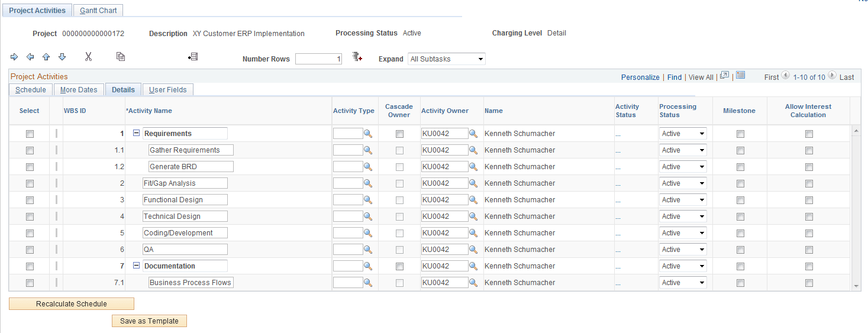Look up Activity Type for Technical Design
Screen dimensions: 868x333
coord(368,216)
